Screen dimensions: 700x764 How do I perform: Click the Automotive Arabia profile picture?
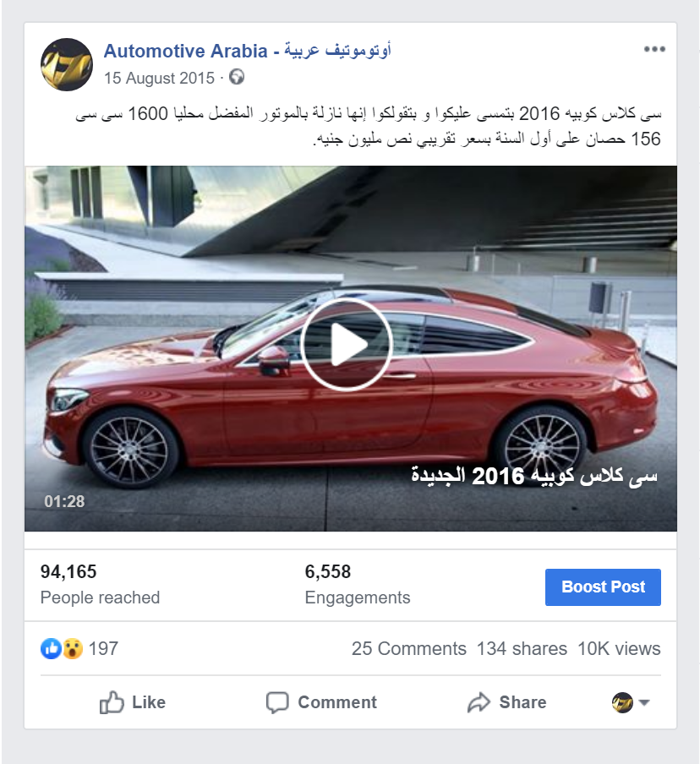67,64
